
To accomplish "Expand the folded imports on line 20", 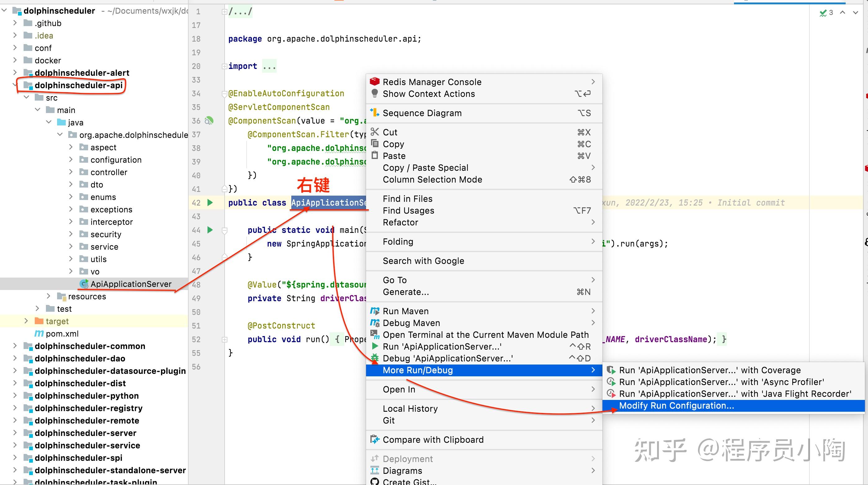I will click(224, 66).
